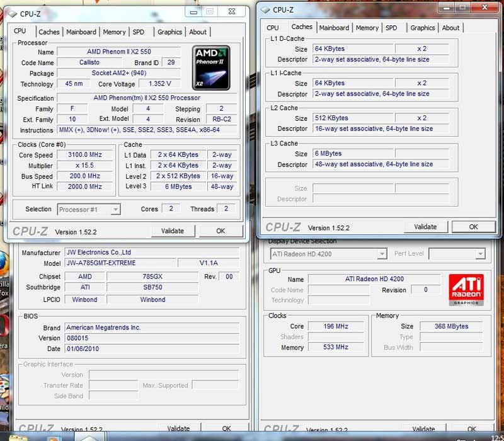The width and height of the screenshot is (504, 441).
Task: Minimize the processor CPU-Z window
Action: pos(193,12)
